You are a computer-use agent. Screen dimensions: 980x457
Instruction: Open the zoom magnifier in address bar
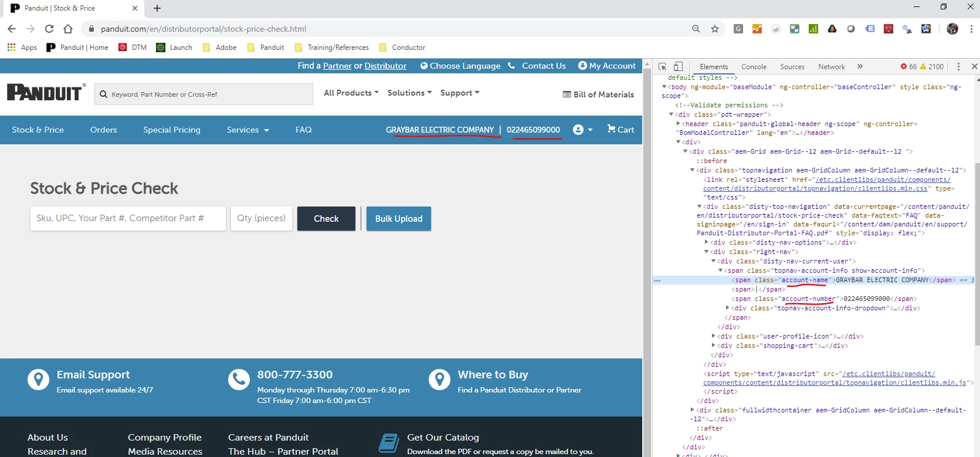click(696, 29)
